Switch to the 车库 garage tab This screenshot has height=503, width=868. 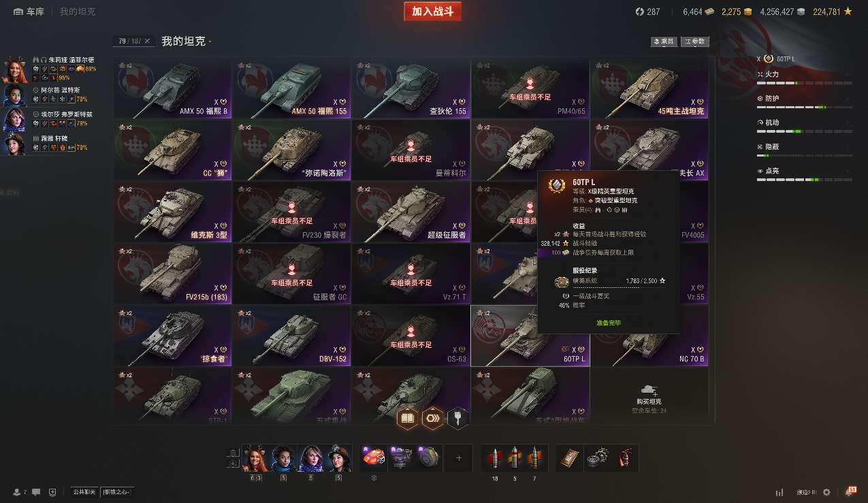(29, 12)
